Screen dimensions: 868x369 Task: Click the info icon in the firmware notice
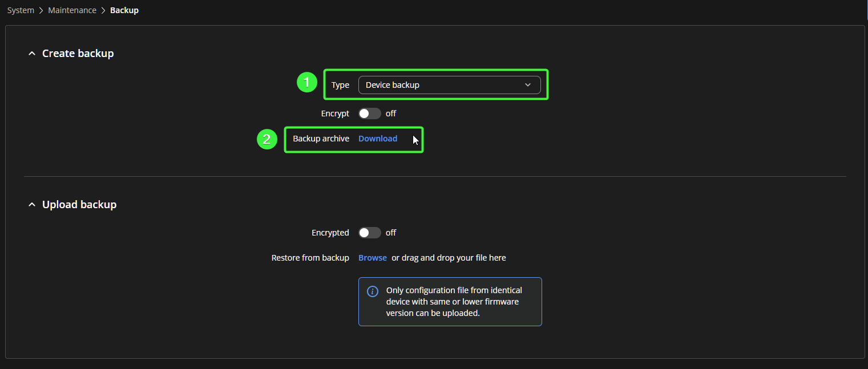tap(373, 291)
